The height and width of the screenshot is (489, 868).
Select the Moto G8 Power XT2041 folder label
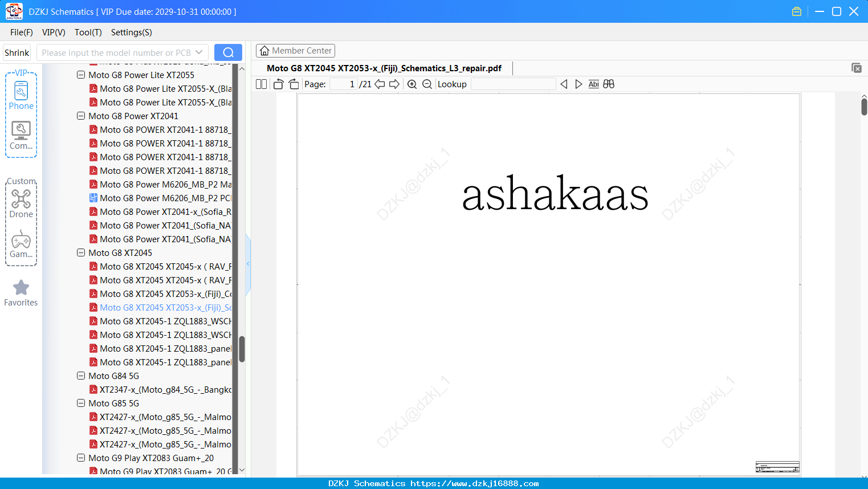coord(133,116)
